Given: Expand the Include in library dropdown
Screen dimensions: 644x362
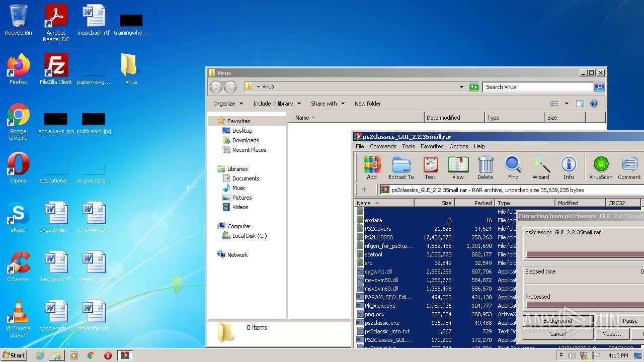Looking at the screenshot, I should pos(277,104).
